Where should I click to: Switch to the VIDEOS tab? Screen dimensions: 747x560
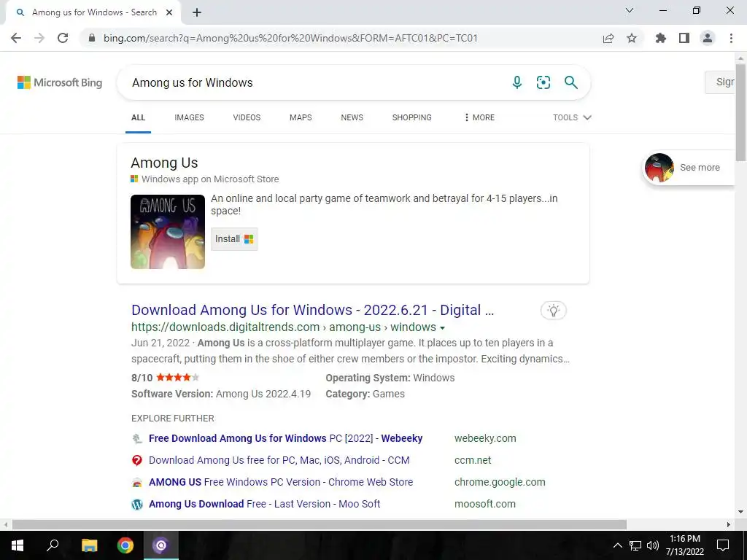click(247, 117)
